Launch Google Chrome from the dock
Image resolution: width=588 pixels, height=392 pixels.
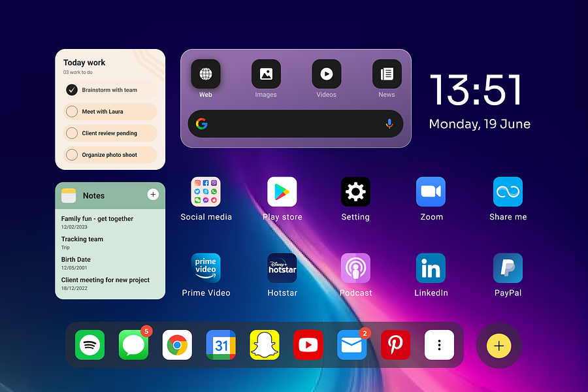coord(177,345)
